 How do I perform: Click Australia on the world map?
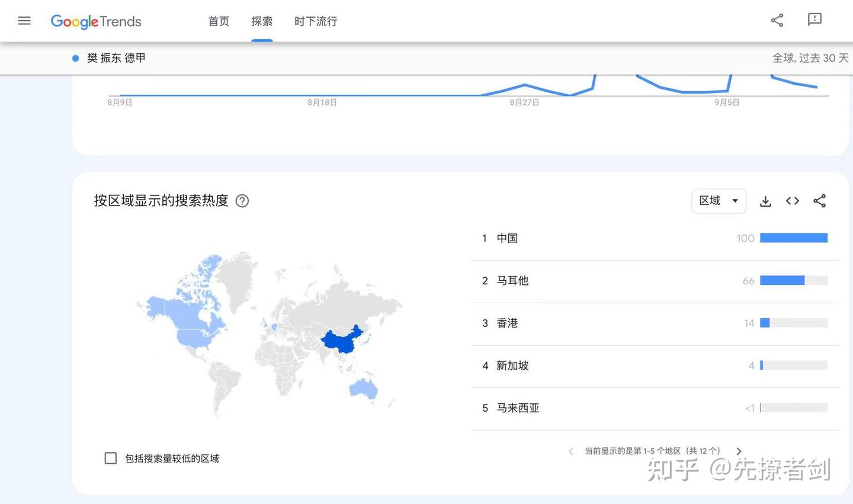(363, 388)
